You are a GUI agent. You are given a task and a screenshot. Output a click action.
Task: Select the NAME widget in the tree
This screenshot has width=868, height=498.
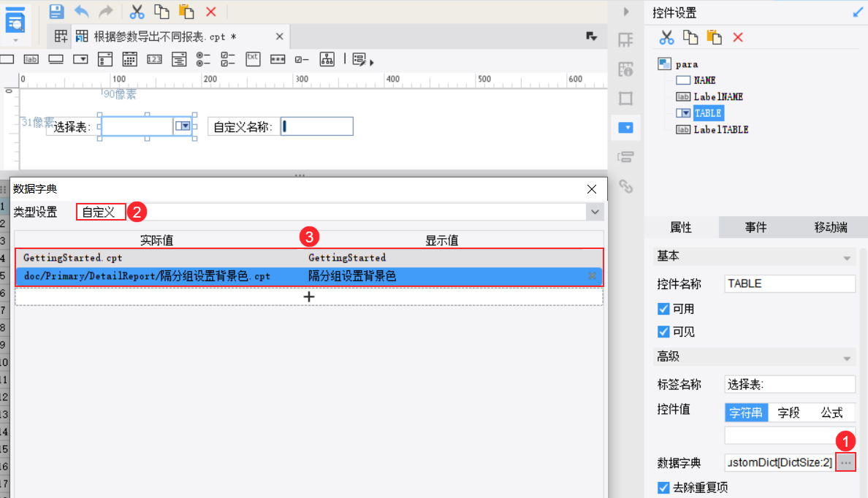[704, 80]
